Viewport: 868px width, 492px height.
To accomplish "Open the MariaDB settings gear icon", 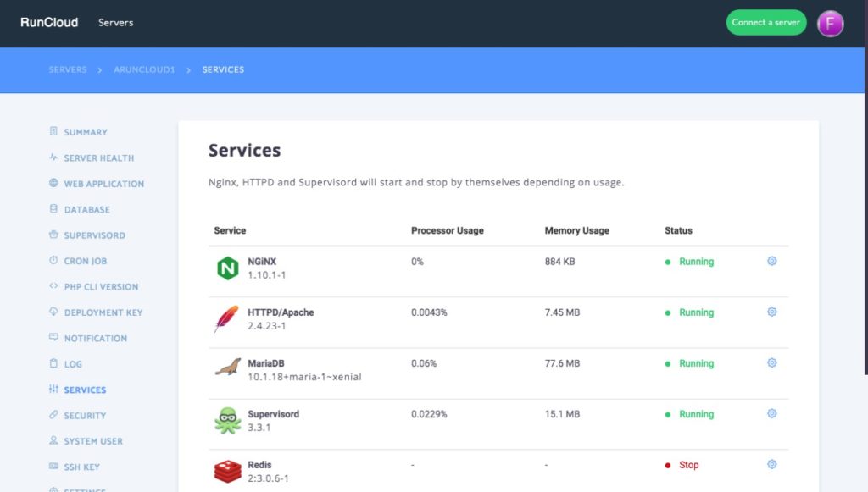I will pyautogui.click(x=771, y=362).
